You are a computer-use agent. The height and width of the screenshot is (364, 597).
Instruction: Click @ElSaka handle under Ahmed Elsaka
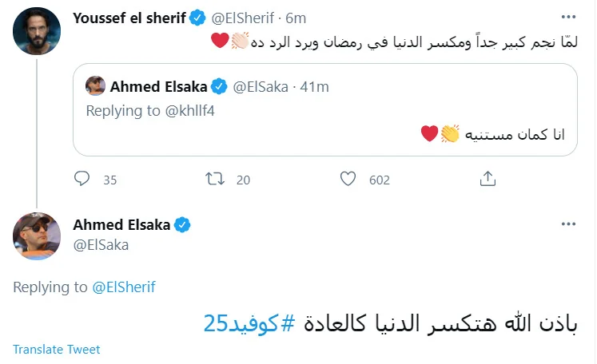[x=101, y=244]
